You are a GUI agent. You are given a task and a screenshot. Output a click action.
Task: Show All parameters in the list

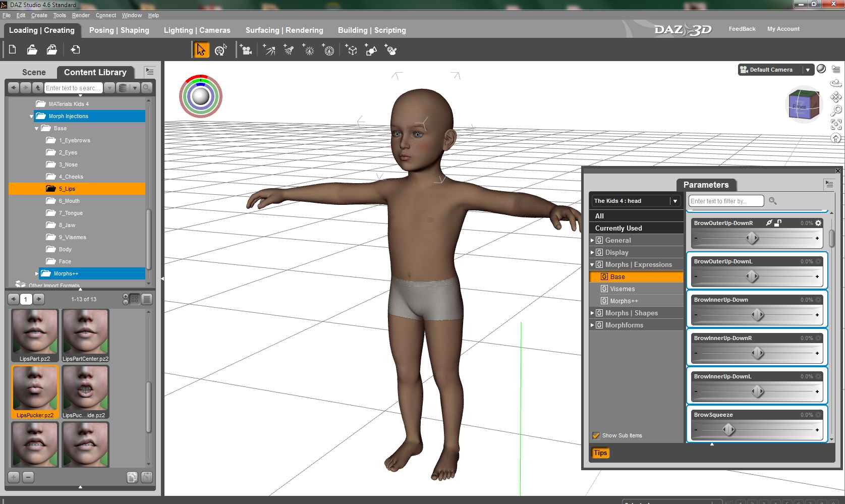coord(636,216)
